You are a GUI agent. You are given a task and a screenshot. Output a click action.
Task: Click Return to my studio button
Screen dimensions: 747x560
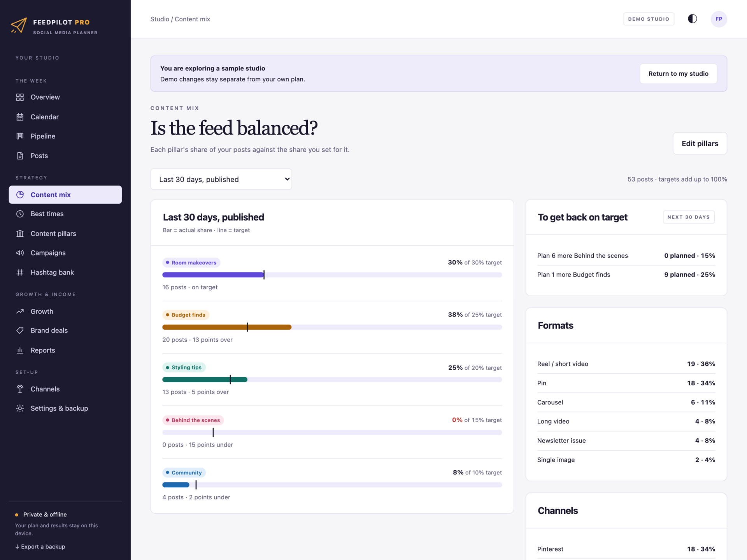tap(678, 73)
